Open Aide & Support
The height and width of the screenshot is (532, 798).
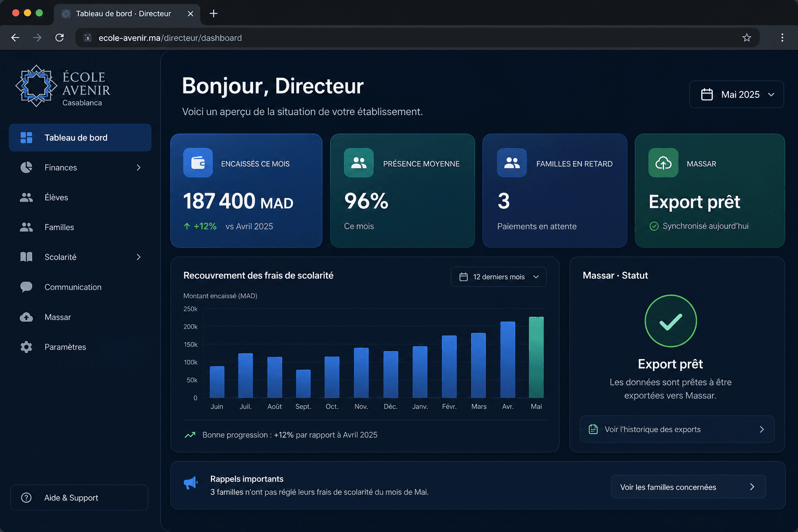[x=79, y=498]
